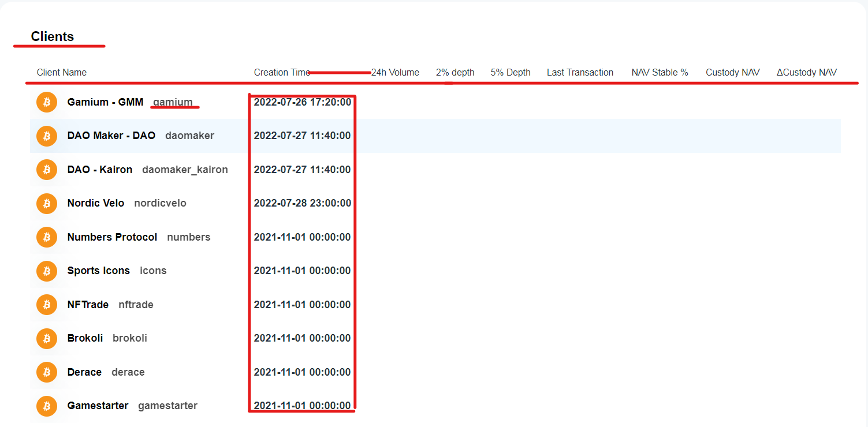Click Derace's 2021-11-01 creation time
This screenshot has height=427, width=868.
click(x=303, y=372)
